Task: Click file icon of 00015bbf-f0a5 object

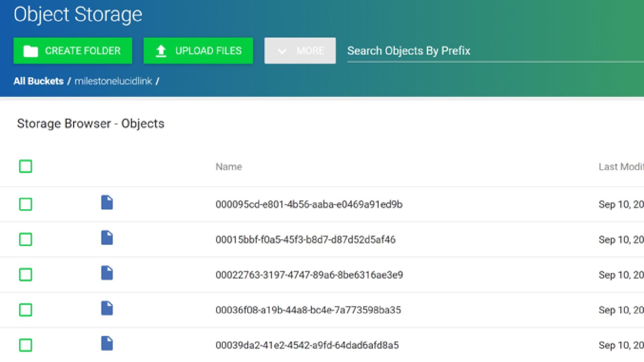Action: coord(107,238)
